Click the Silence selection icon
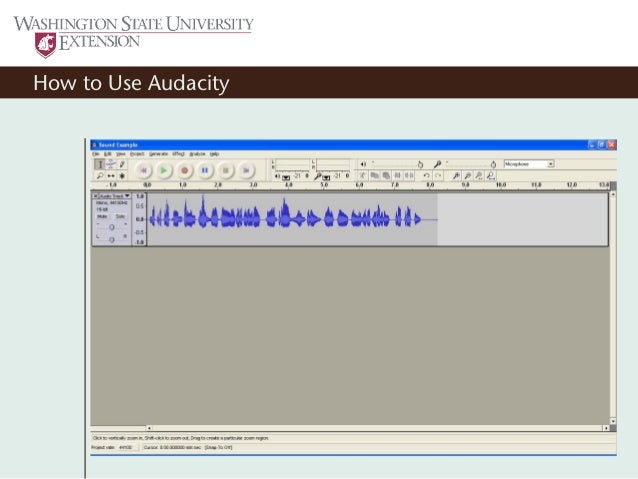Viewport: 638px width, 479px height. tap(409, 175)
